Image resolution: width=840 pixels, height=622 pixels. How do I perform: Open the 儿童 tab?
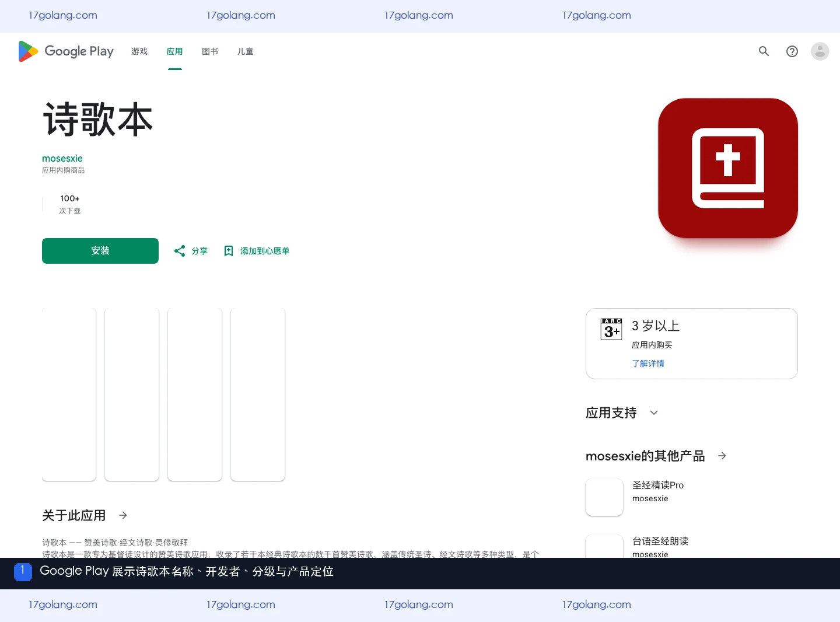[245, 51]
